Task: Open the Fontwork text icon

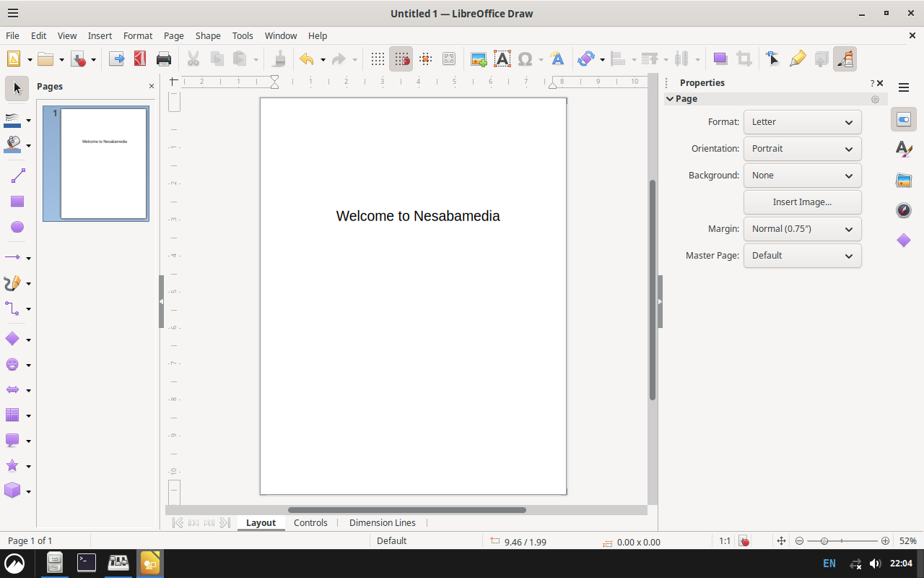Action: tap(556, 59)
